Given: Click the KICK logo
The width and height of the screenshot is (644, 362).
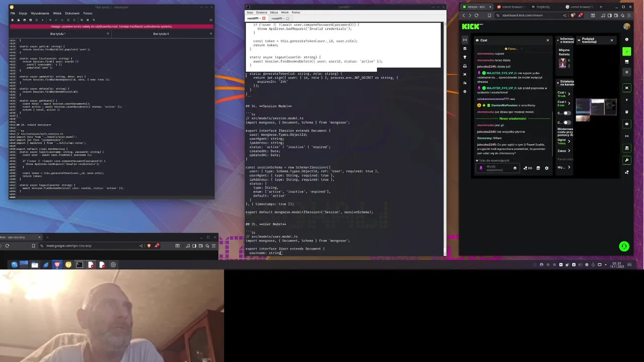Looking at the screenshot, I should [472, 26].
